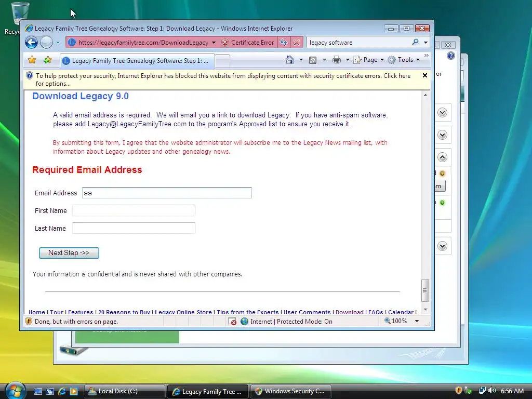532x399 pixels.
Task: Open the search provider options dropdown
Action: (425, 43)
